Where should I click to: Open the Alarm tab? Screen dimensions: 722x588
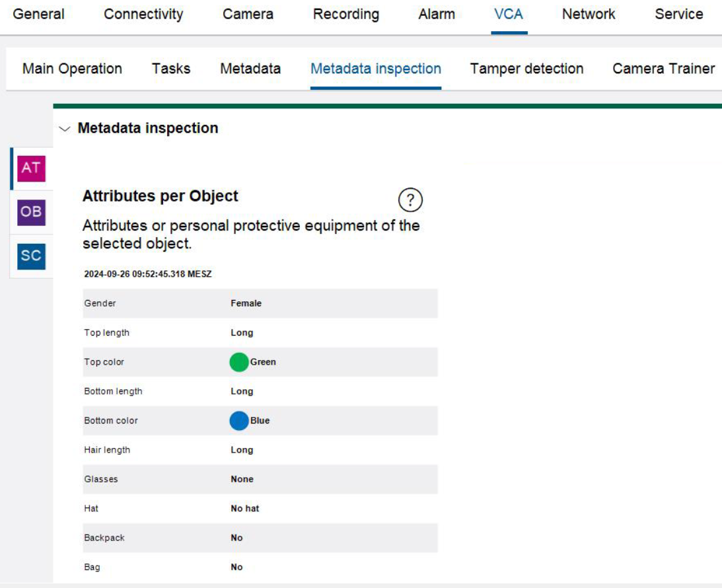tap(437, 15)
